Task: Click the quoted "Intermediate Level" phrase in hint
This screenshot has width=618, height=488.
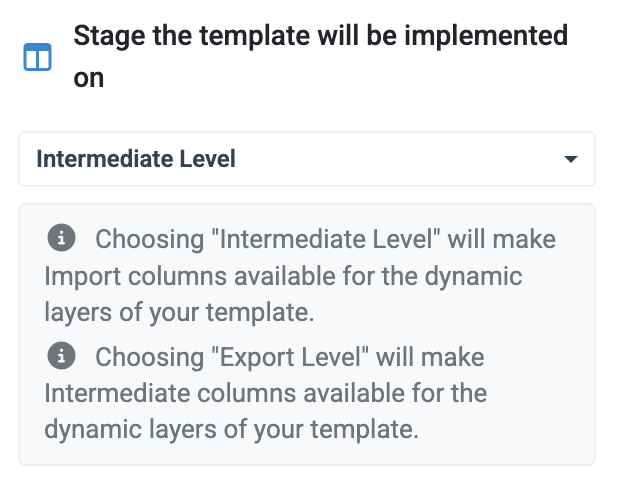Action: [326, 239]
